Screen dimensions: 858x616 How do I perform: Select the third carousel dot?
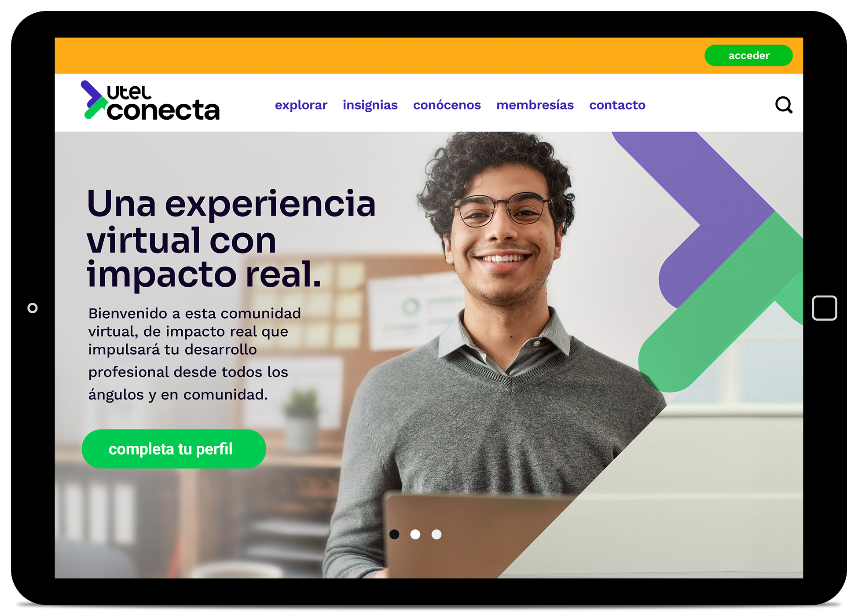tap(436, 534)
